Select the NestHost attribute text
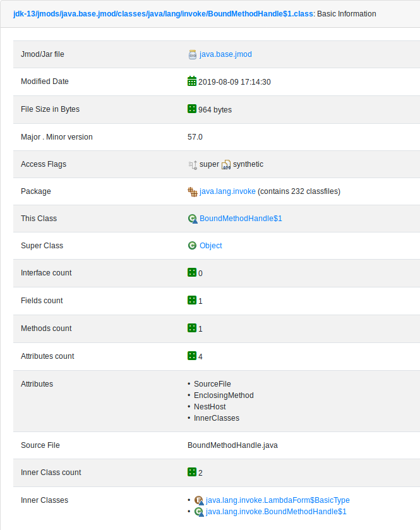This screenshot has width=420, height=530. [x=210, y=407]
